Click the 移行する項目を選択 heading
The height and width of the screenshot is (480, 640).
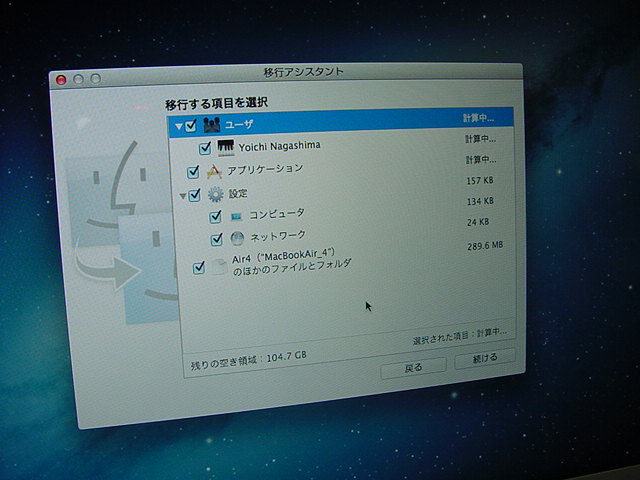217,104
